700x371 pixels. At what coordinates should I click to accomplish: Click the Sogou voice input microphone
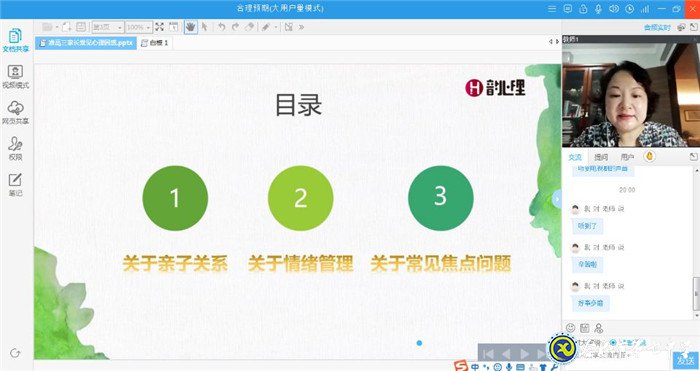tap(508, 367)
